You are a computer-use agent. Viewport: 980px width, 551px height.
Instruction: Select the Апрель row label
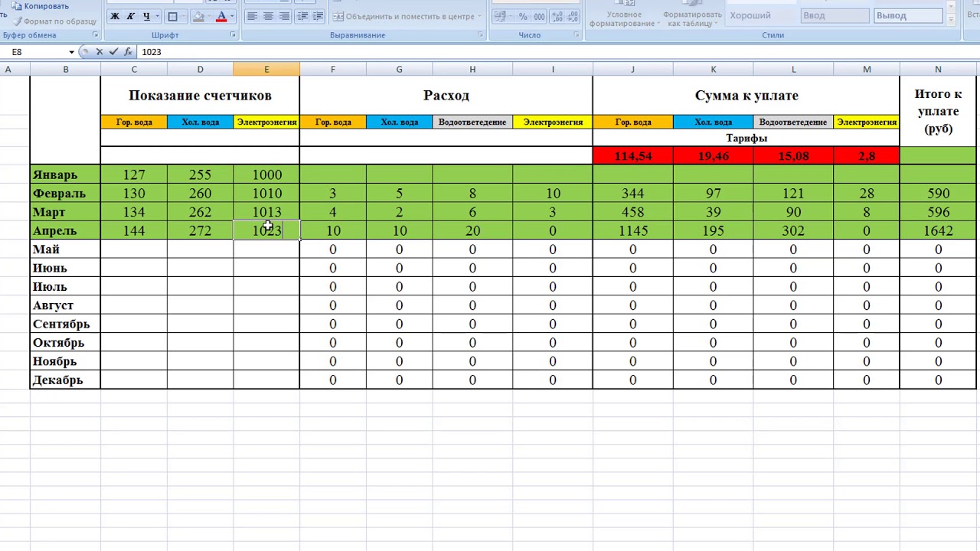(65, 230)
